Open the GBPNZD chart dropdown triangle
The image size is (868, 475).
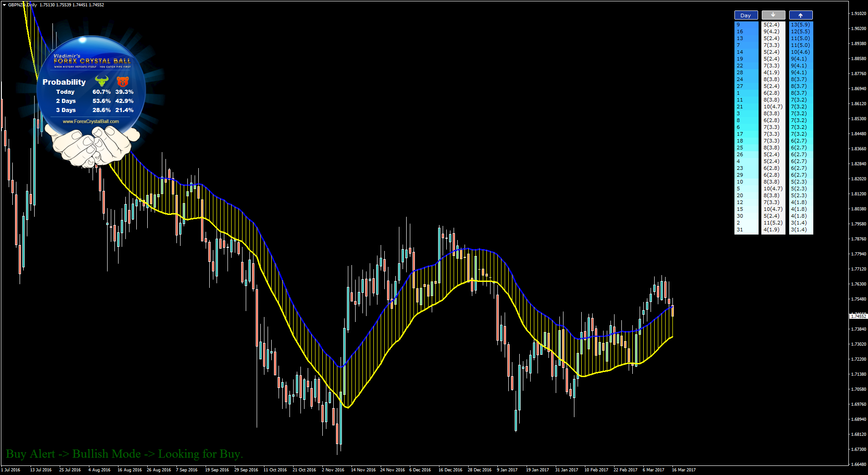point(4,5)
